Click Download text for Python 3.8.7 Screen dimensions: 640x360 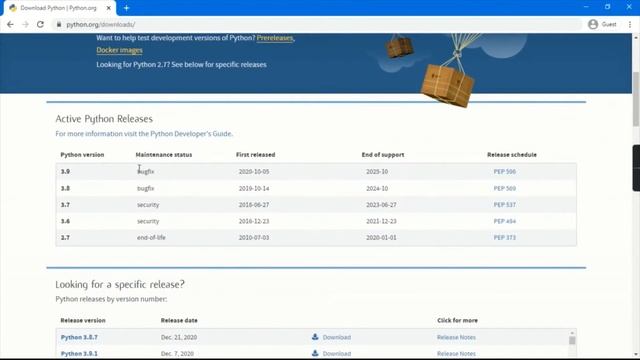coord(337,337)
